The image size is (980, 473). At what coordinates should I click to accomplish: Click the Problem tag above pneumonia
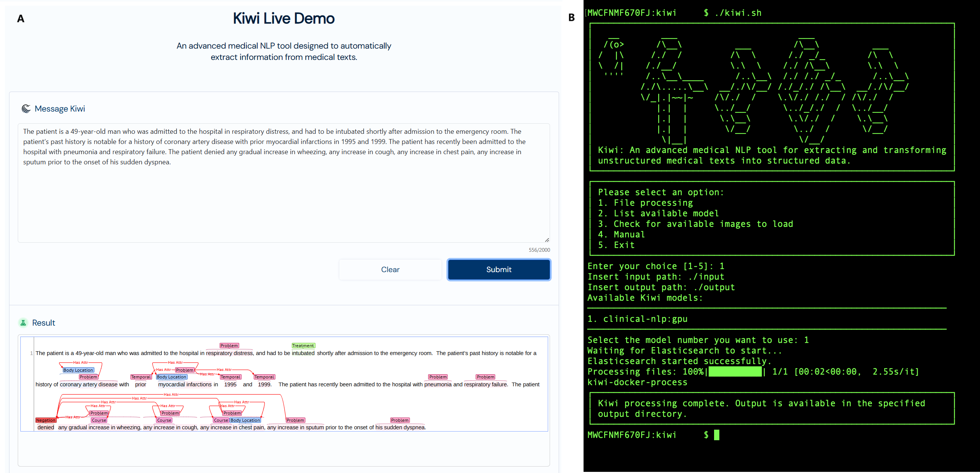coord(438,377)
